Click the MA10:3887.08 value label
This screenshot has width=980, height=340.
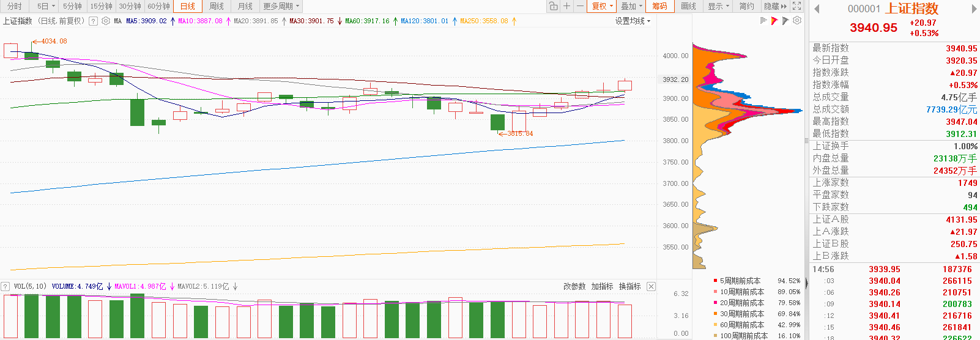click(200, 21)
